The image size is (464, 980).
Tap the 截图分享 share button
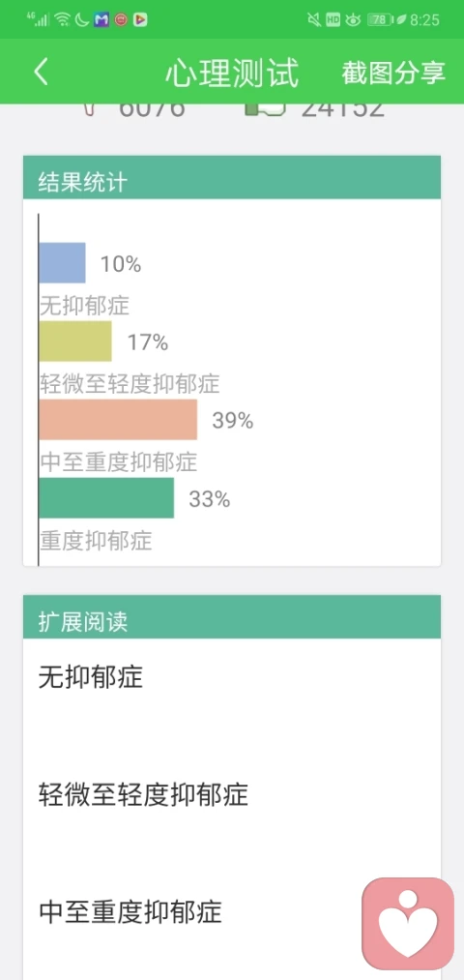tap(393, 73)
